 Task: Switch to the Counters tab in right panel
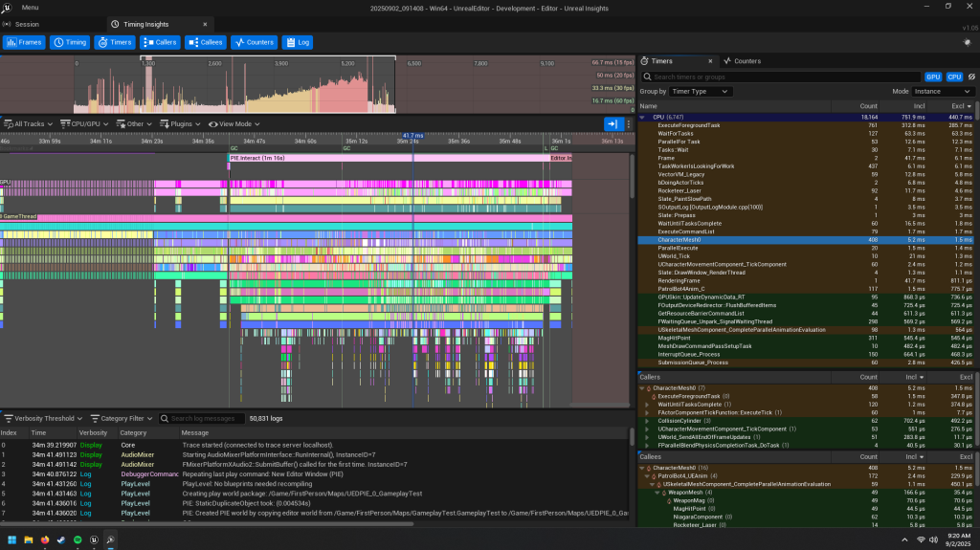point(743,61)
